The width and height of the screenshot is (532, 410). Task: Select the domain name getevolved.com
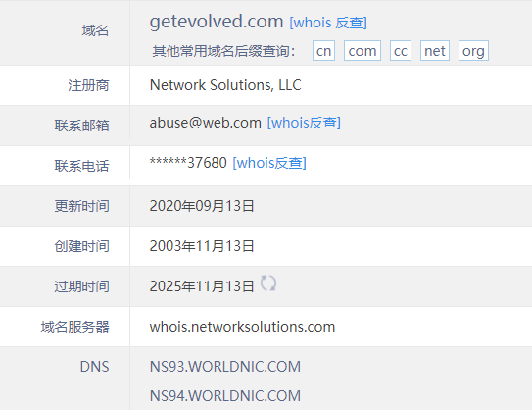point(217,22)
